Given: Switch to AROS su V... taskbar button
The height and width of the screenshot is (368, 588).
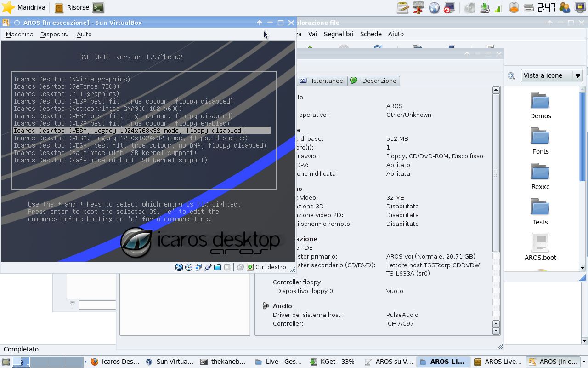Looking at the screenshot, I should [x=389, y=362].
